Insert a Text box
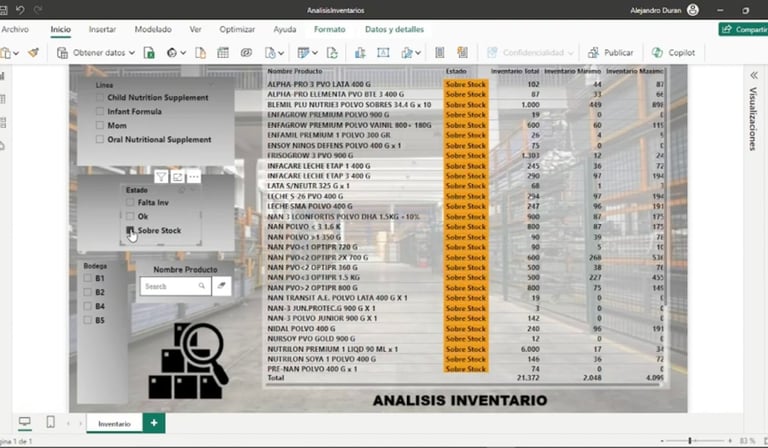768x448 pixels. click(x=383, y=52)
